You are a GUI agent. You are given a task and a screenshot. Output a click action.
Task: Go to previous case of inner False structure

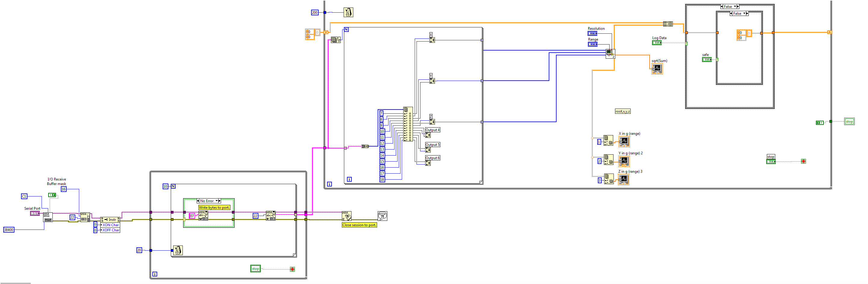[x=731, y=14]
